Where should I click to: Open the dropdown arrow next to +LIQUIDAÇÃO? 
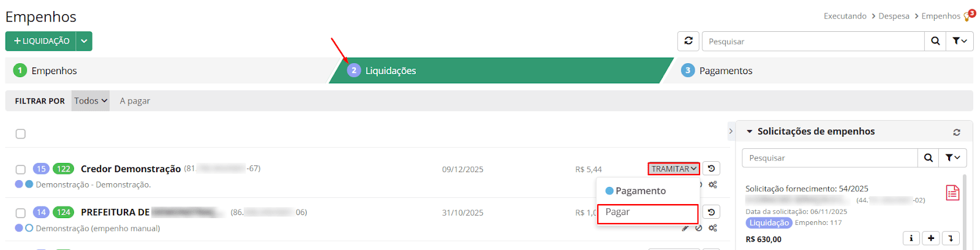click(x=84, y=41)
